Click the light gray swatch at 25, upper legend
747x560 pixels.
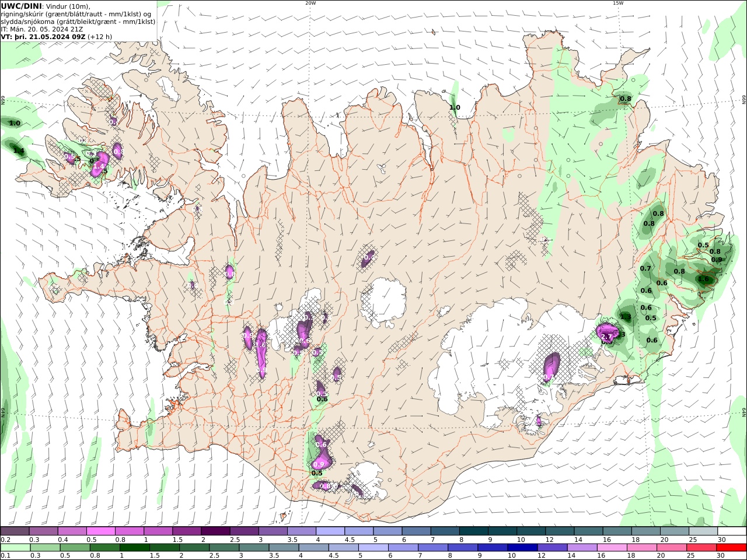703,531
